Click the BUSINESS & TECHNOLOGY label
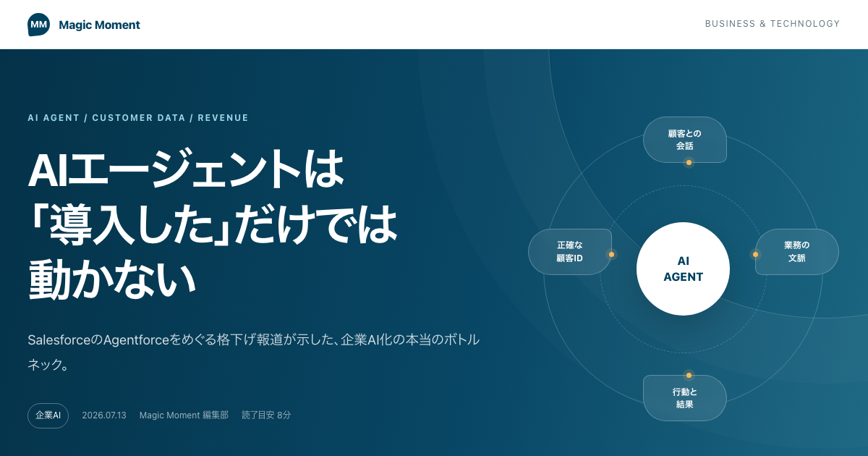Screen dimensions: 868x456 click(773, 24)
